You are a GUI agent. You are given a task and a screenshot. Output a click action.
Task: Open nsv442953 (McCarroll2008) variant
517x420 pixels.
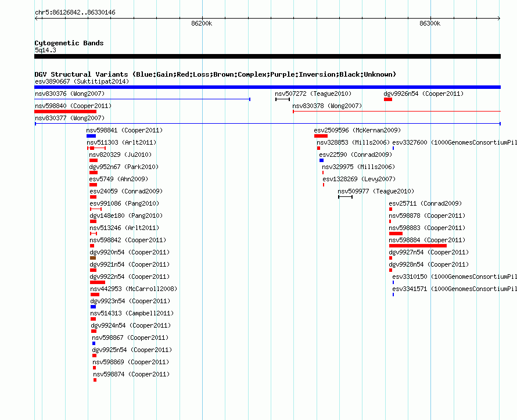(134, 289)
